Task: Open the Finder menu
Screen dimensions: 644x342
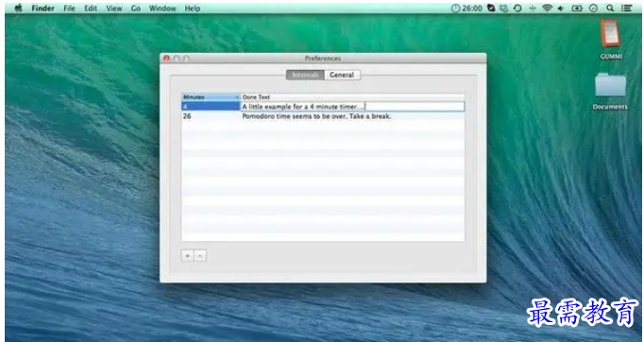Action: coord(42,8)
